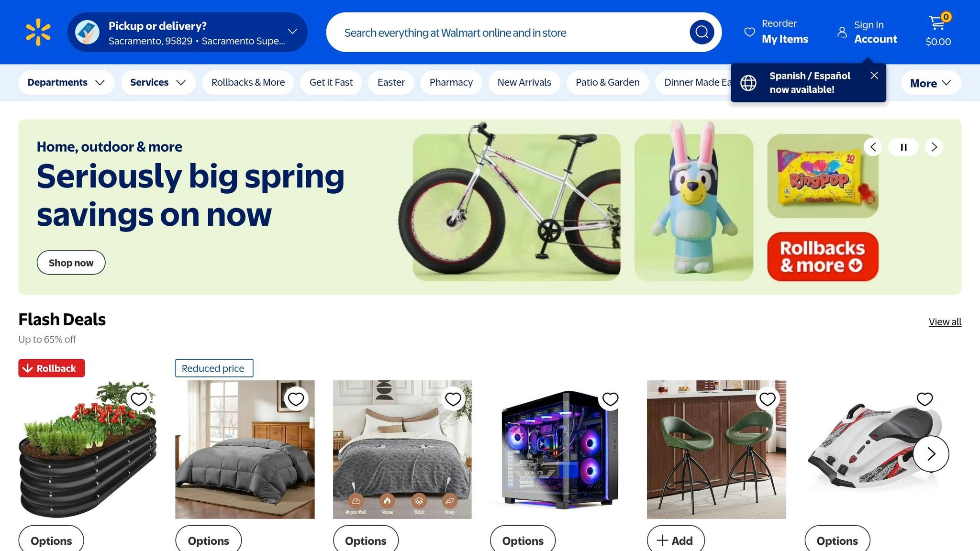This screenshot has width=980, height=551.
Task: Advance Flash Deals carousel with arrow
Action: click(931, 453)
